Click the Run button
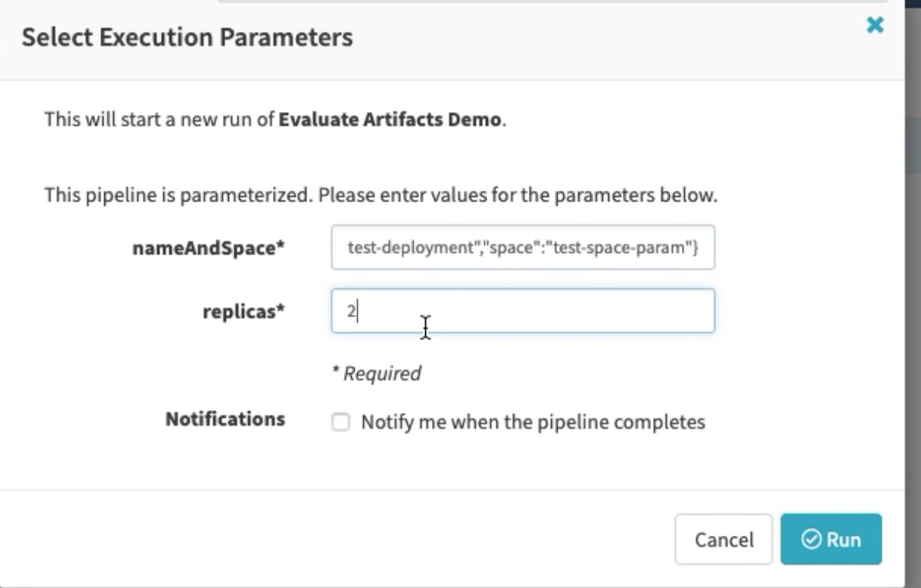The image size is (921, 588). click(831, 539)
